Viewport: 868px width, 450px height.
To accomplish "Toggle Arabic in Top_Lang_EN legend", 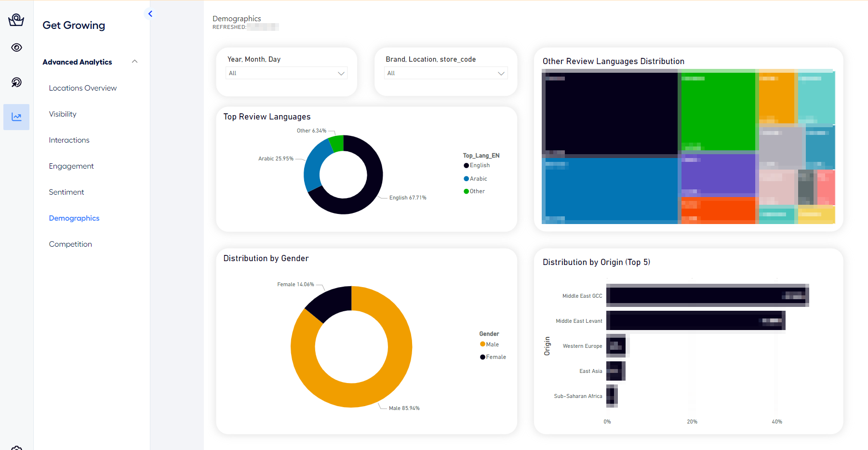I will point(467,179).
